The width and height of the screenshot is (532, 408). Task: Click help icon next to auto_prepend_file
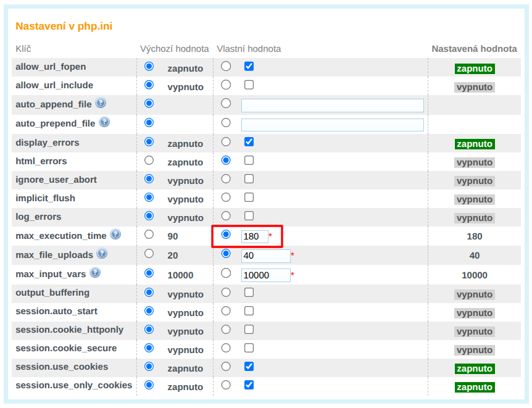[104, 122]
